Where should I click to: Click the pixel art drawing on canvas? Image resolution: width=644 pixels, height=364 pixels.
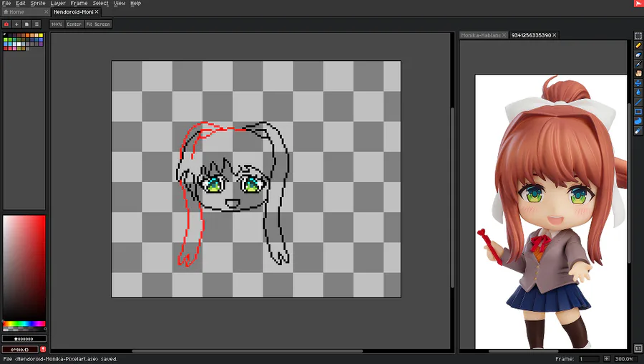[234, 193]
